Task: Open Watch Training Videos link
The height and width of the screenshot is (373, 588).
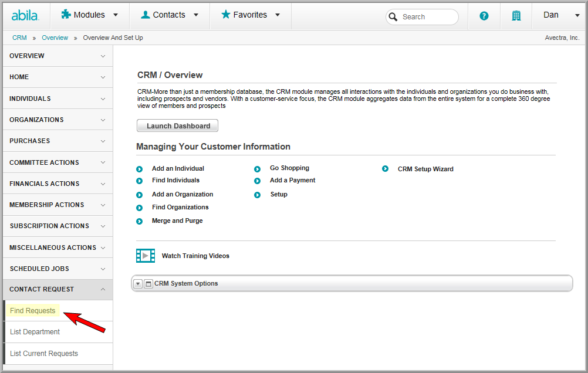Action: tap(195, 256)
